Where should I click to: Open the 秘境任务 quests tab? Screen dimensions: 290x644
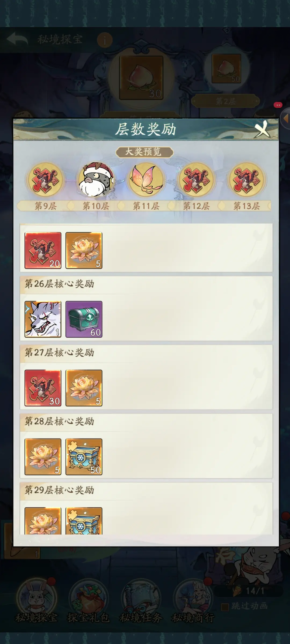pos(141,602)
